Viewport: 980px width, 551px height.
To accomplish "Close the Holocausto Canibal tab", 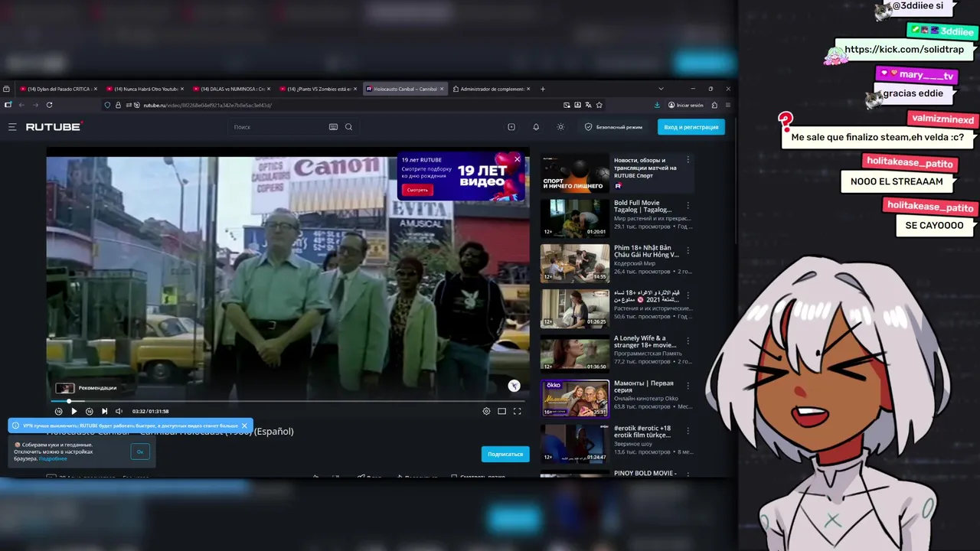I will pos(442,89).
